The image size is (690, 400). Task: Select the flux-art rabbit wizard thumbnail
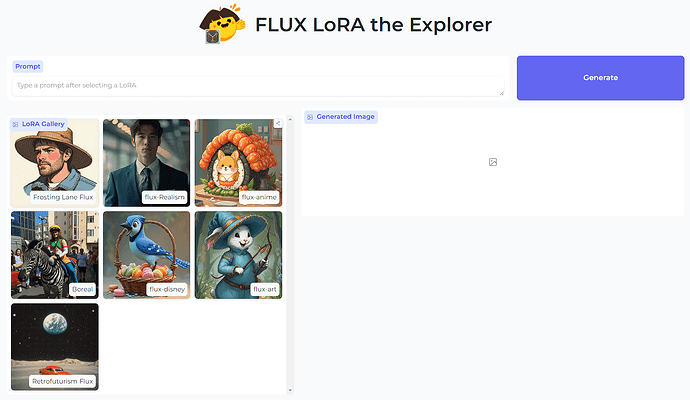(x=239, y=255)
